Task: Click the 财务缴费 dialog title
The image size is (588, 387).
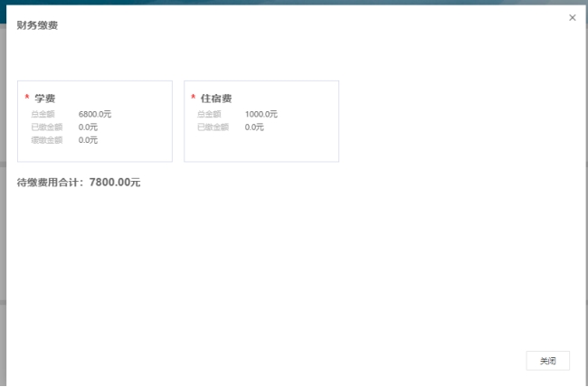Action: point(38,25)
